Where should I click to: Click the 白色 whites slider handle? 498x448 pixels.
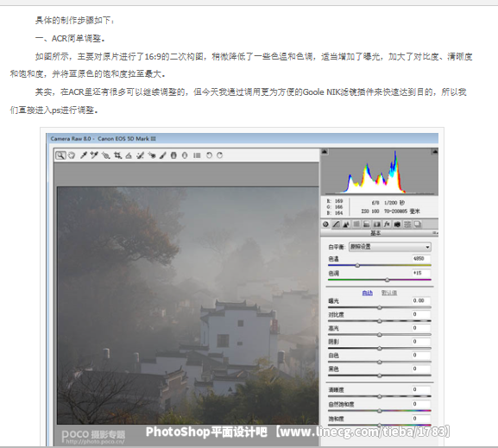[380, 363]
